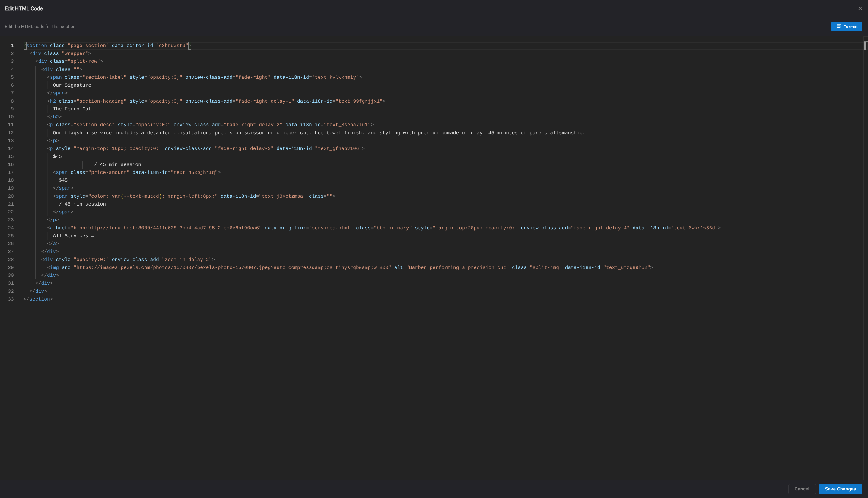Screen dimensions: 868x498
Task: Click the $45 text on line 18
Action: (x=63, y=180)
